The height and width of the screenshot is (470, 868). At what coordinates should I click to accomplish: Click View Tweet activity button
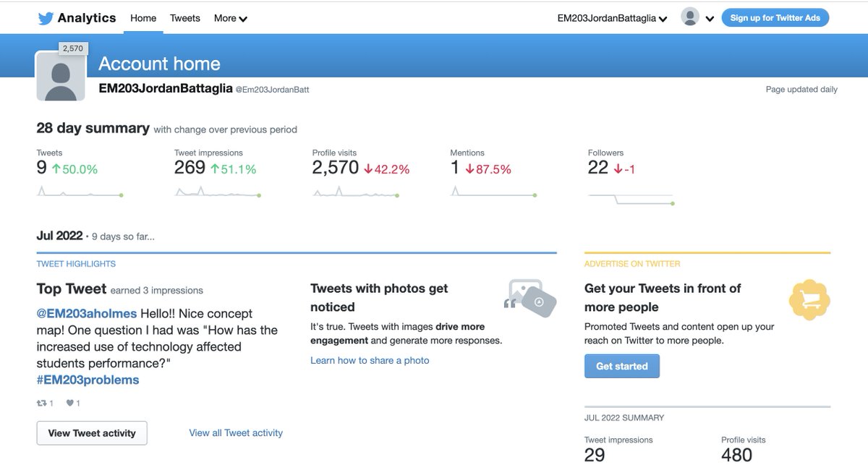pos(92,433)
